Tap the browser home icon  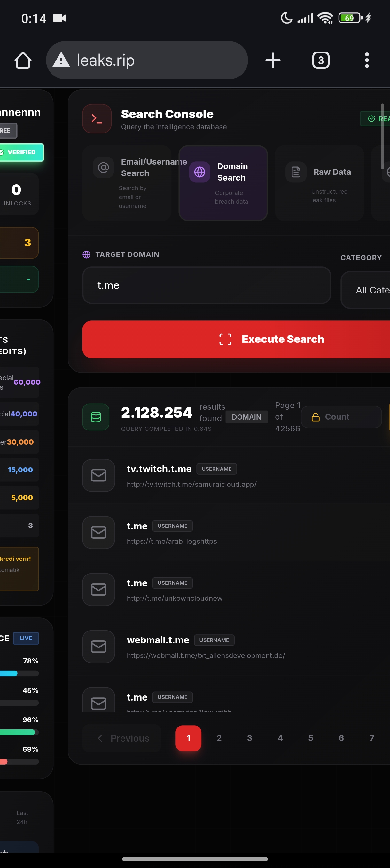(23, 60)
